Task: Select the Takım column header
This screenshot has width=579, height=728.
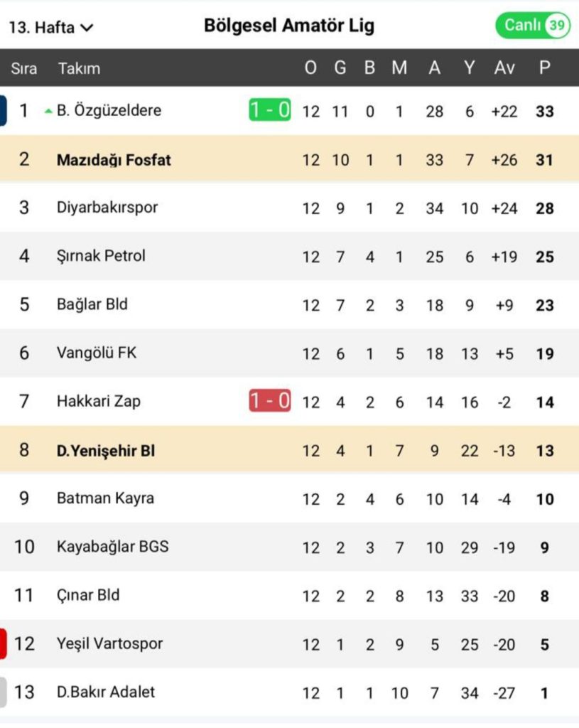Action: pos(79,68)
